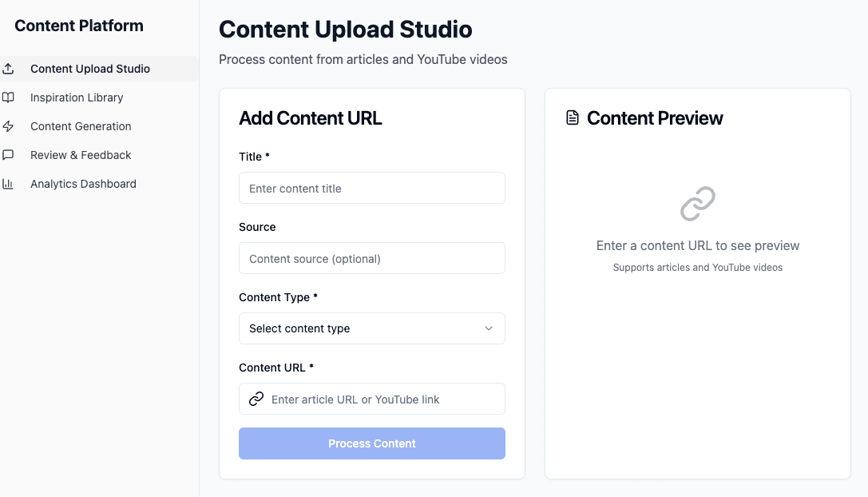Open the Inspiration Library sidebar item
The image size is (868, 497).
[x=100, y=97]
